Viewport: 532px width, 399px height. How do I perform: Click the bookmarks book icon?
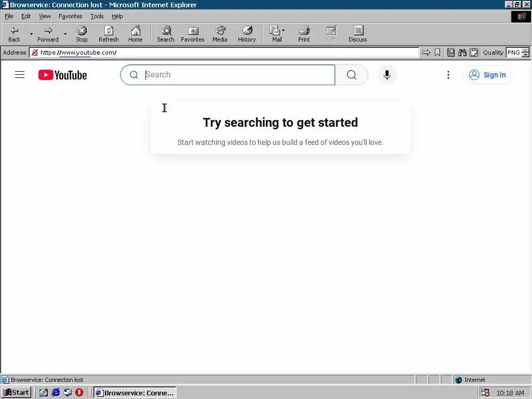coord(450,52)
